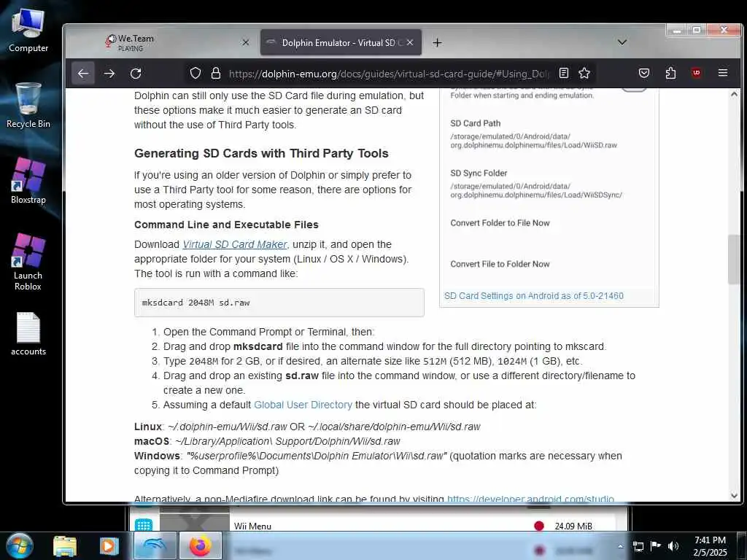Switch to Dolphin Emulator taskbar button

pyautogui.click(x=155, y=545)
